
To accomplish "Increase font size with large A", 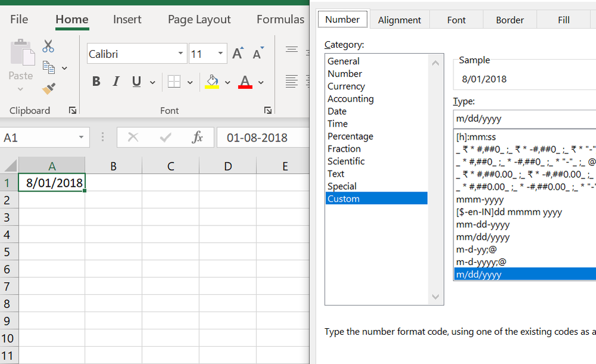I will point(238,54).
